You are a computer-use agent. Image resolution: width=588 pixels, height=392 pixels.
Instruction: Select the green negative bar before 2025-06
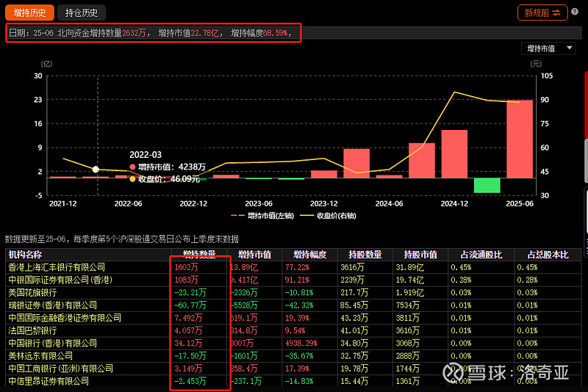487,185
